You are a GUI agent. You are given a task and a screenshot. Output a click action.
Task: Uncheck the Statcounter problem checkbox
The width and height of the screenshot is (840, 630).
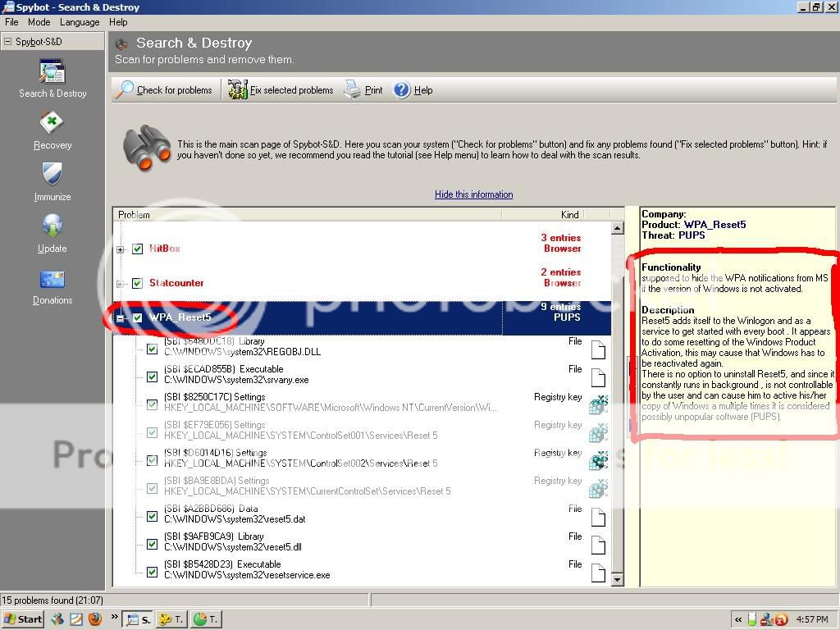pyautogui.click(x=138, y=283)
